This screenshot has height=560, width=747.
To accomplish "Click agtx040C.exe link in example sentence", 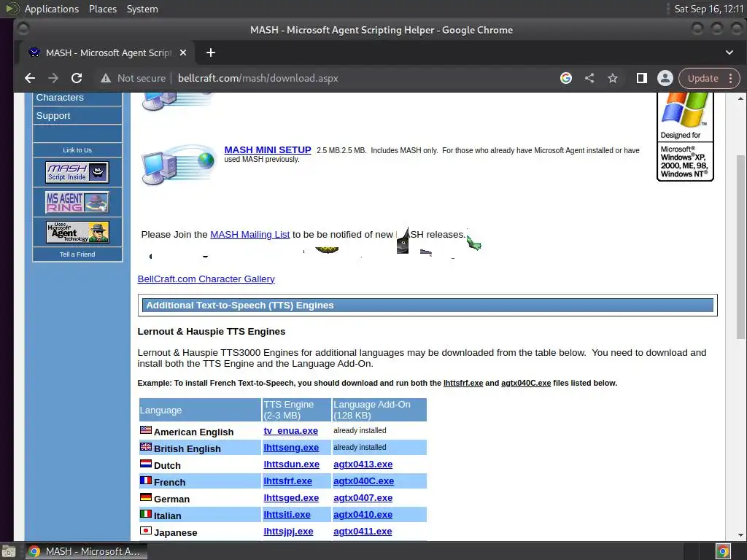I will point(526,384).
